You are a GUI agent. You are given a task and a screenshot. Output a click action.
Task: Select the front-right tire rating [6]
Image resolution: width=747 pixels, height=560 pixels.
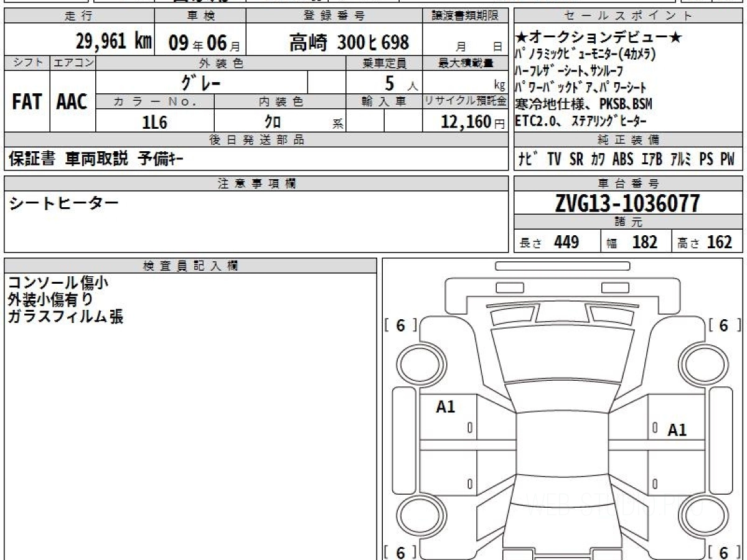click(723, 325)
